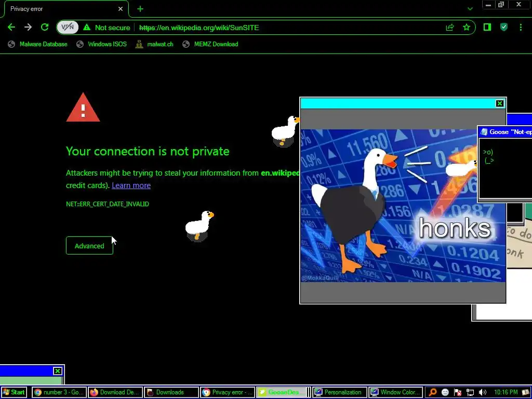Open the MEMZ Download bookmark
This screenshot has width=532, height=399.
coord(210,44)
